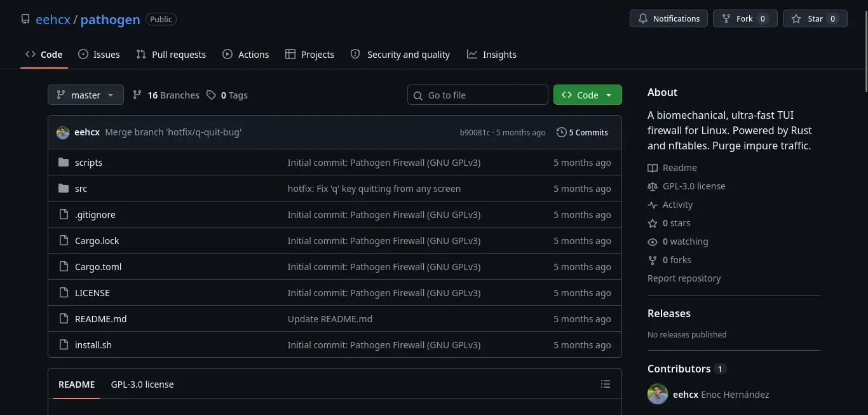View the 0 stars link
Image resolution: width=868 pixels, height=415 pixels.
coord(669,223)
